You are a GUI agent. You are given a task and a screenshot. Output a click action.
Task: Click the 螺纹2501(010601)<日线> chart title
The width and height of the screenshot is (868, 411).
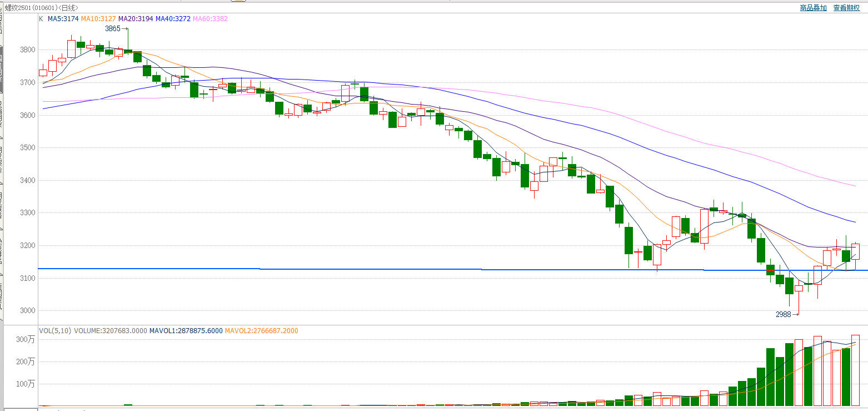[42, 8]
